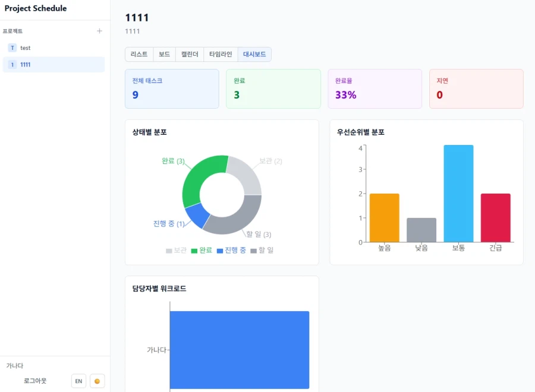Click the '1' avatar of 1111 project

click(x=12, y=64)
